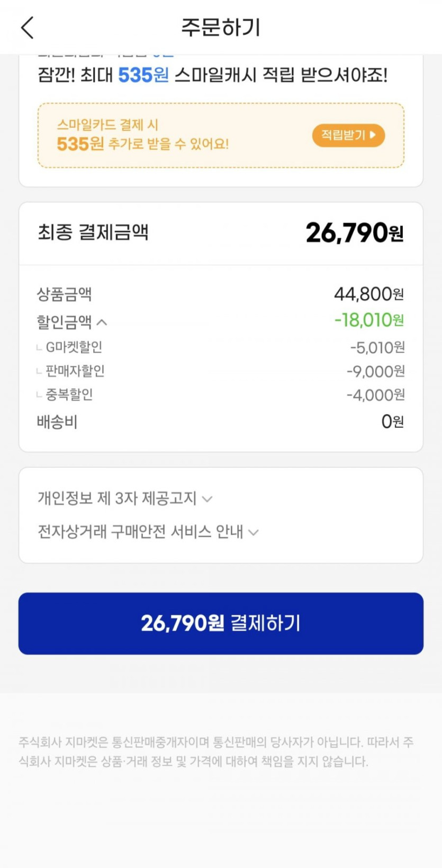The width and height of the screenshot is (442, 868).
Task: Tap the 44,800원 product price
Action: point(368,294)
